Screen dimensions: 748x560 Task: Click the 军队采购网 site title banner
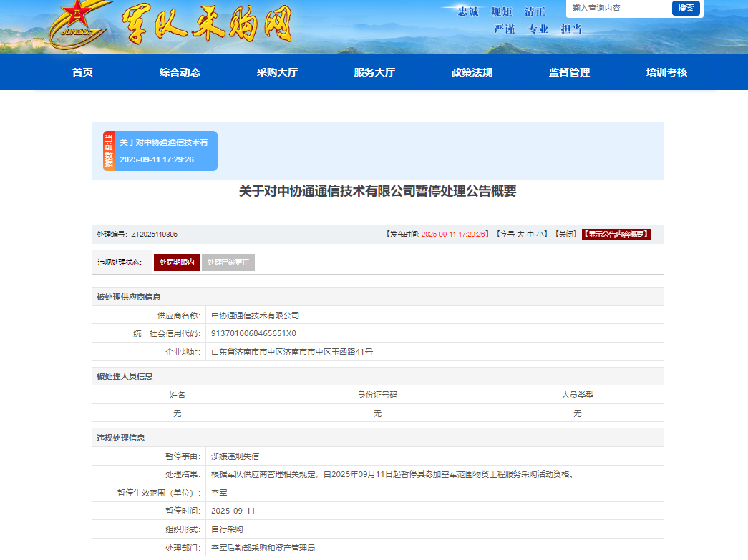click(207, 24)
